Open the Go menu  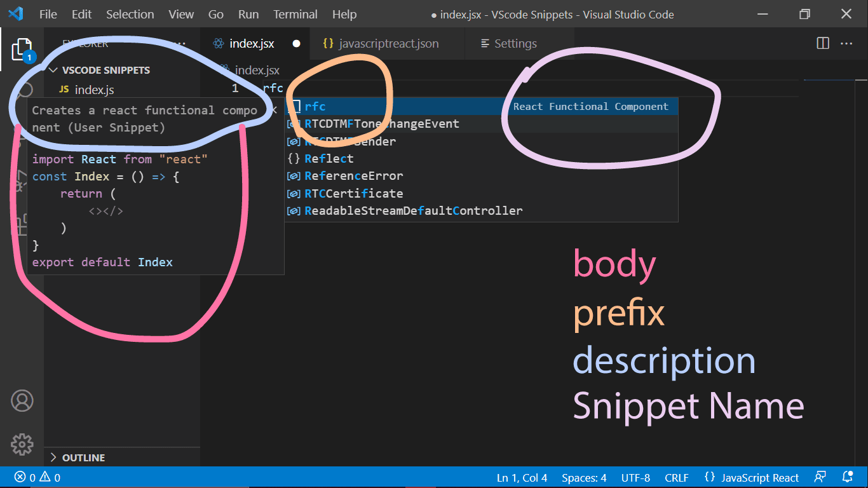(216, 14)
